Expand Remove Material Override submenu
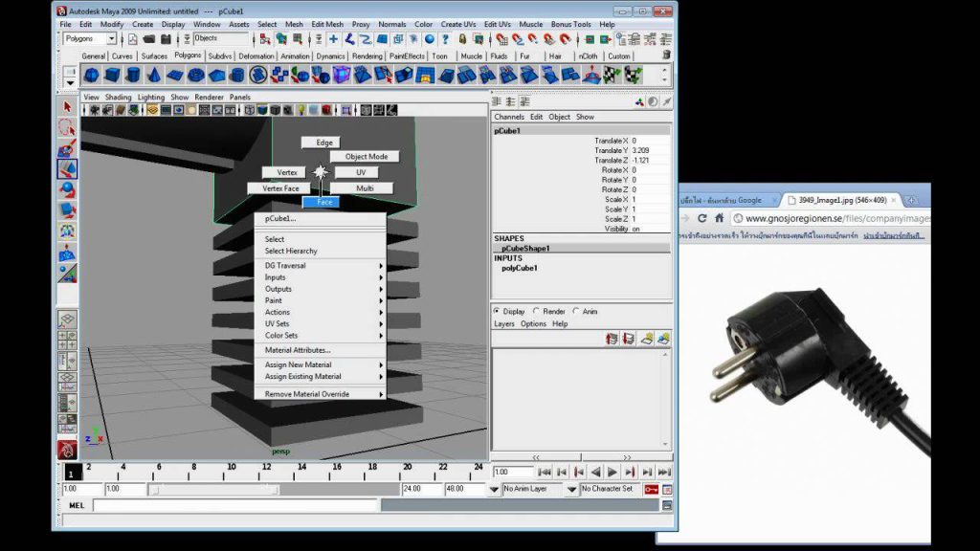The height and width of the screenshot is (551, 980). coord(320,394)
